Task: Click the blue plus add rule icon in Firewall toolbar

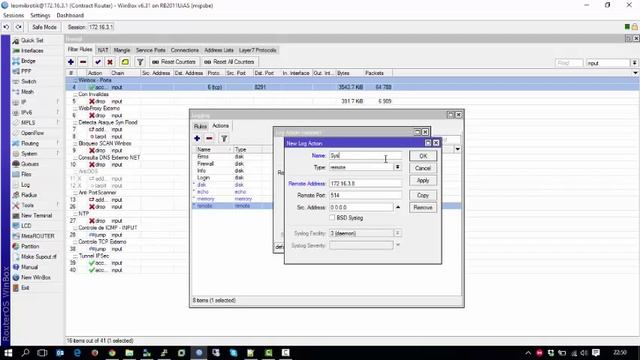Action: 71,62
